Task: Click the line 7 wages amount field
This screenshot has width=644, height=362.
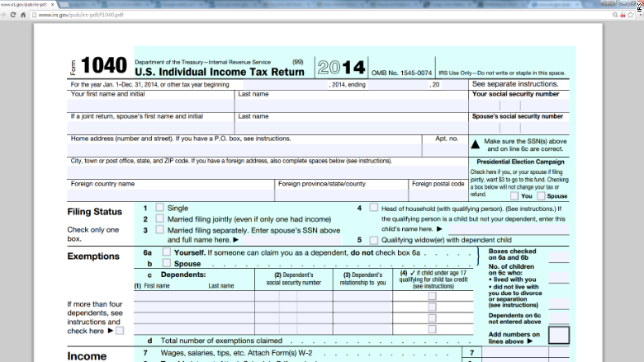Action: pos(515,352)
